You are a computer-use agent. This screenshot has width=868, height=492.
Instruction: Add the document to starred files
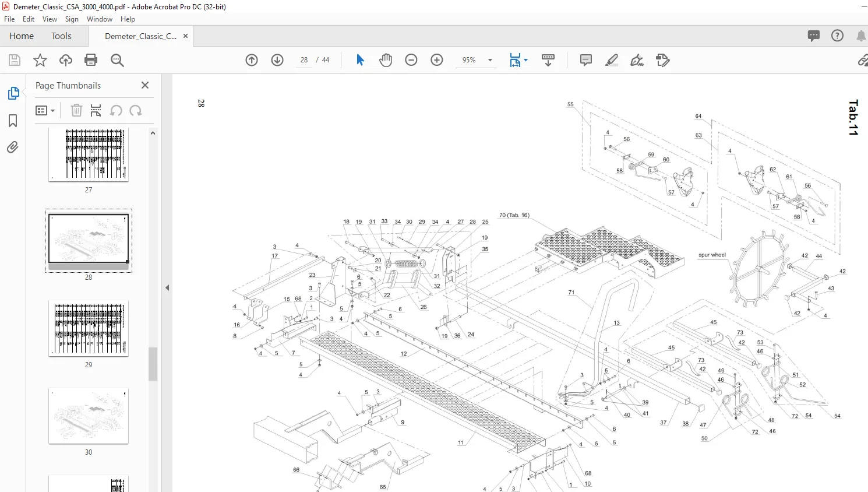(40, 60)
